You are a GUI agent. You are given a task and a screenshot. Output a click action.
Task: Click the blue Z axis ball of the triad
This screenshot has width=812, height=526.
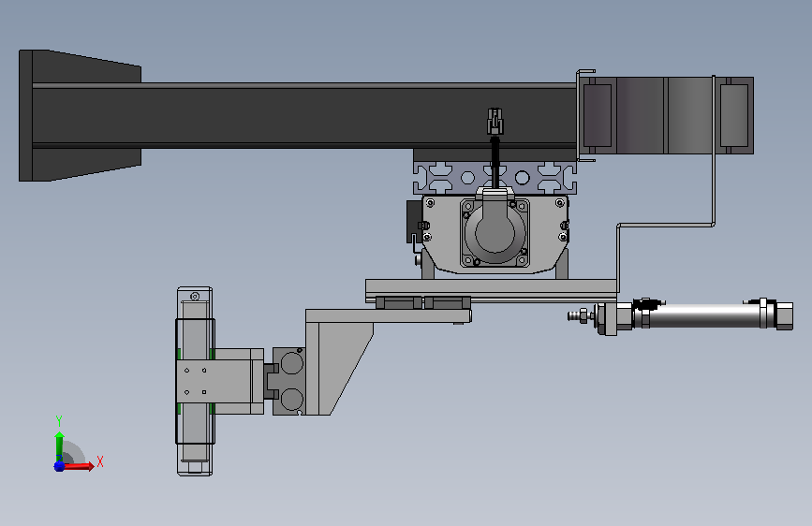tap(59, 466)
